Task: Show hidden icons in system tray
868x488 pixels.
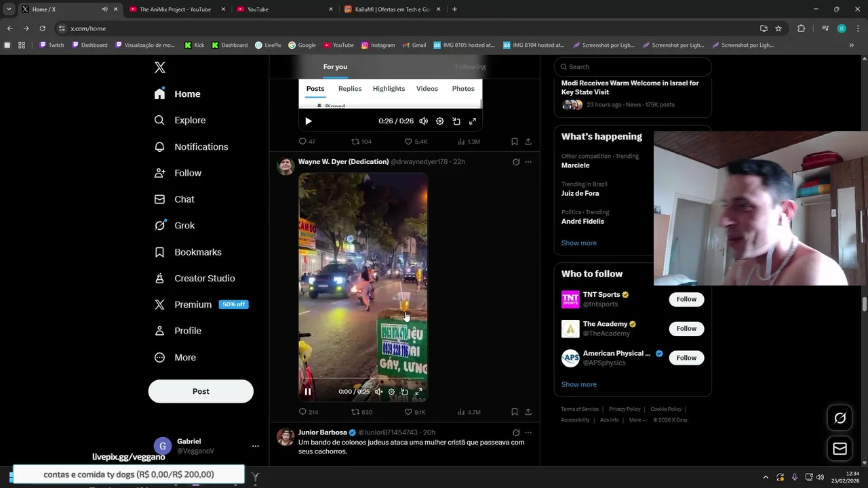Action: click(x=766, y=476)
